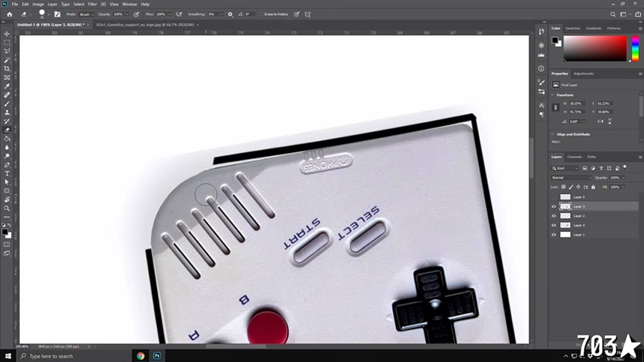
Task: Select the Horizontal Type tool
Action: coord(7,173)
